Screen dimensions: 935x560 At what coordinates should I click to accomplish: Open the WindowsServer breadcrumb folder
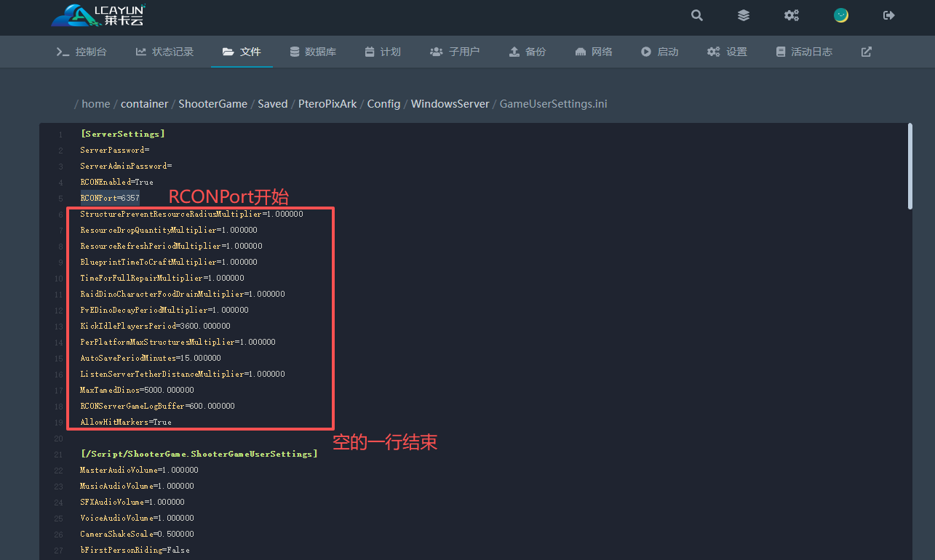click(450, 104)
